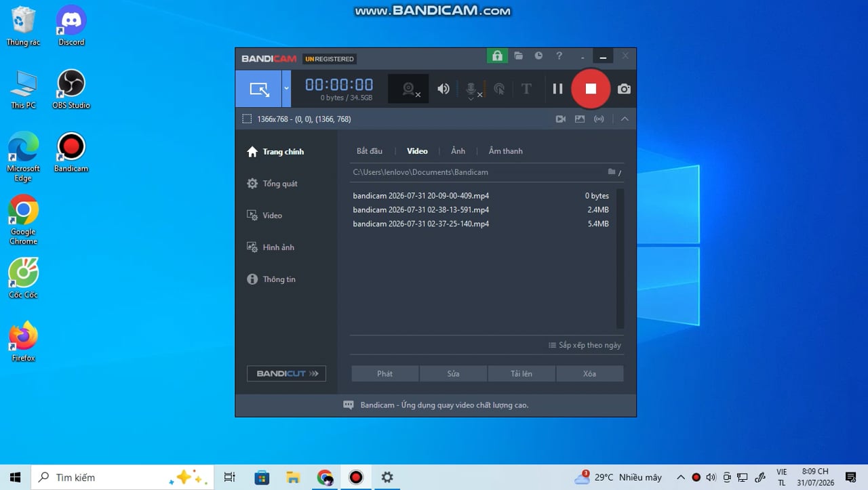Open the output folder icon in title bar

[518, 56]
